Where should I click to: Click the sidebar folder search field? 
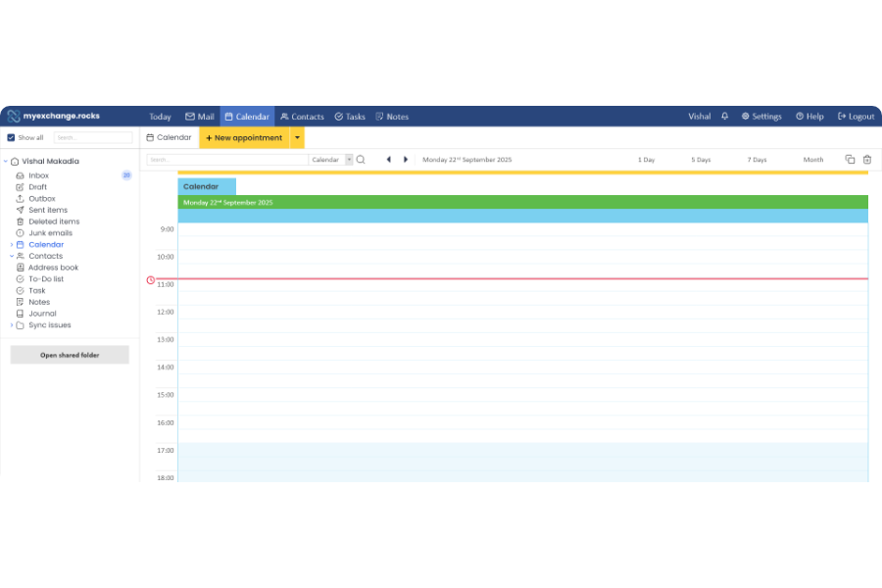coord(93,138)
